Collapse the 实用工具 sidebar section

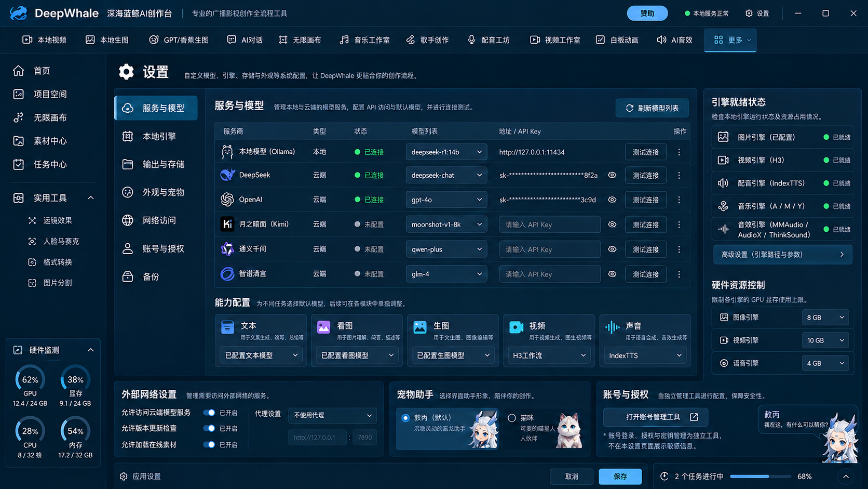[x=91, y=198]
